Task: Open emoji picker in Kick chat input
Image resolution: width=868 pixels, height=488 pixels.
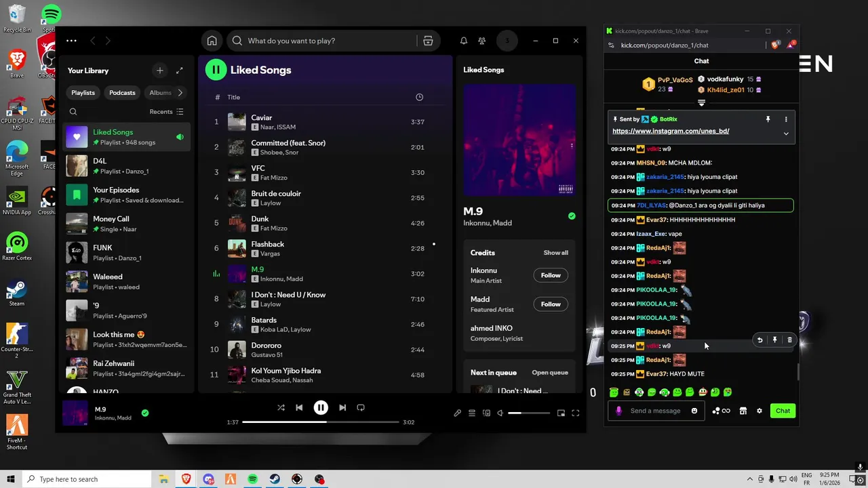Action: coord(694,411)
